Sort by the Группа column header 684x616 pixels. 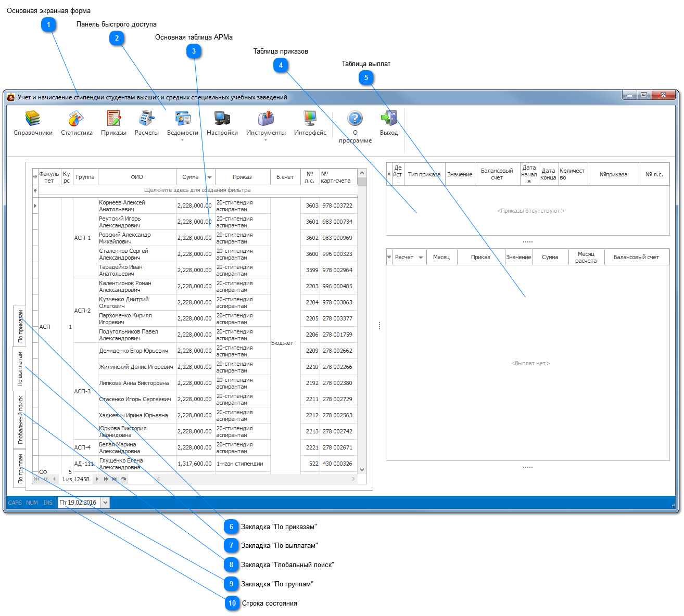pos(85,177)
